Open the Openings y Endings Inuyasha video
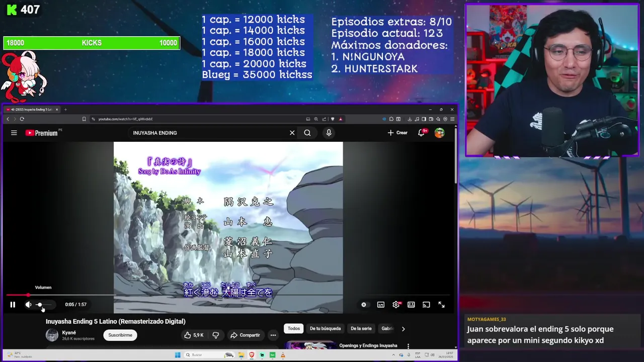The width and height of the screenshot is (644, 362). tap(368, 345)
